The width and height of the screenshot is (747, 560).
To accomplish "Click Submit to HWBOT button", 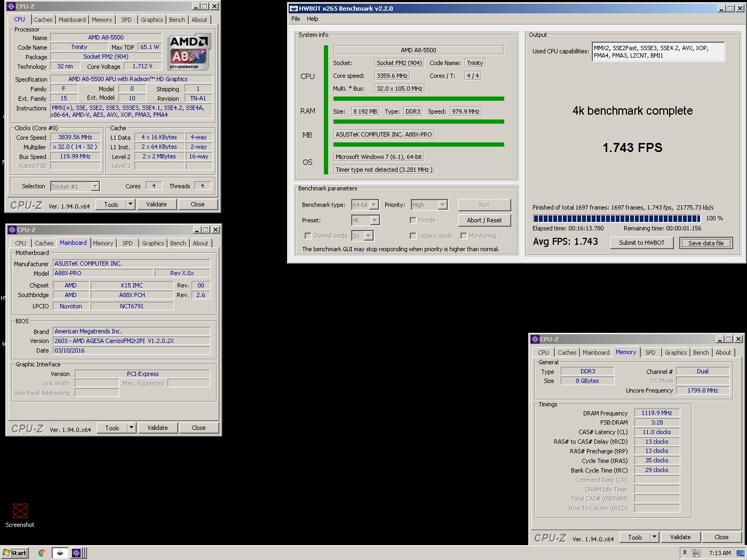I will point(641,243).
